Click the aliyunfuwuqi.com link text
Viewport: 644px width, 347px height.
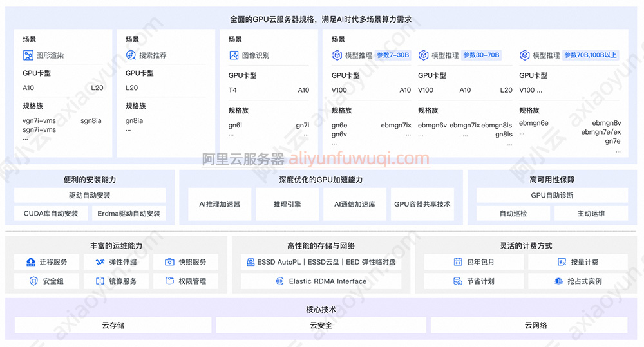(359, 158)
